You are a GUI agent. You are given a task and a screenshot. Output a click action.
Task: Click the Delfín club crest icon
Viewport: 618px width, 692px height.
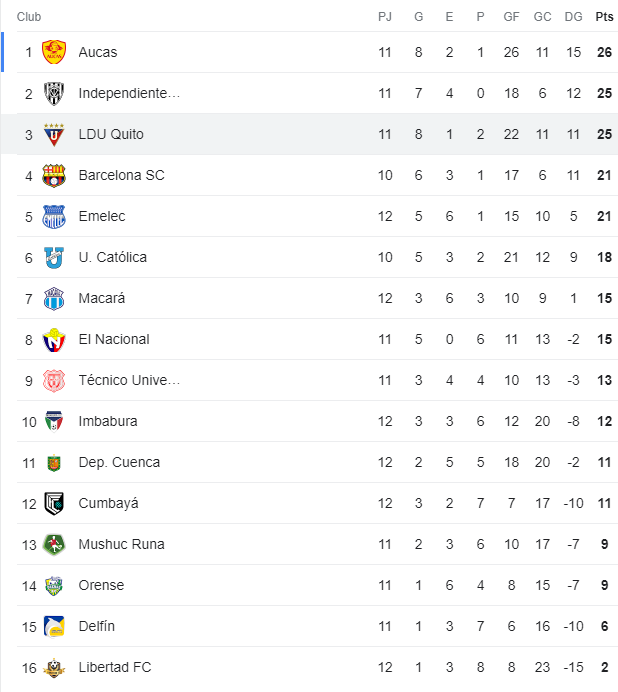[54, 626]
